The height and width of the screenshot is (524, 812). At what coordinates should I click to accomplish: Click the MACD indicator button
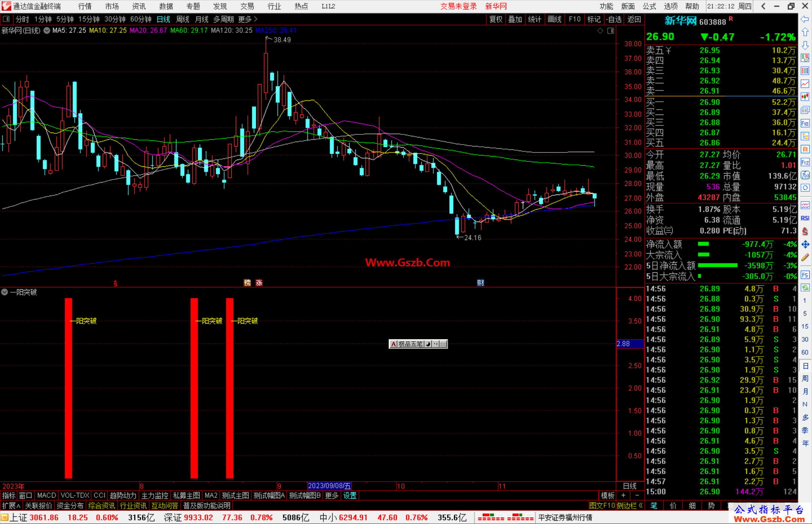(47, 495)
